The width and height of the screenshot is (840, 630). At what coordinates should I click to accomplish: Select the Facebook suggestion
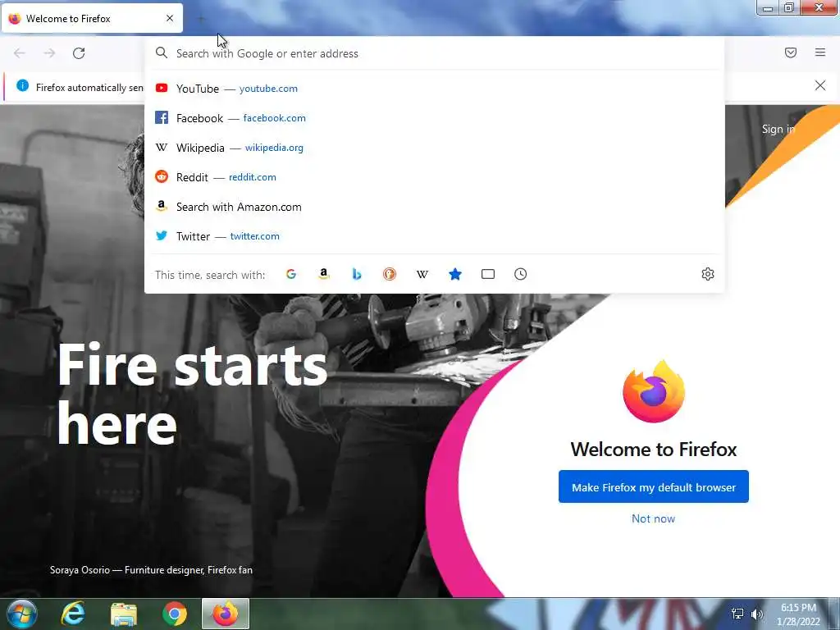[434, 118]
